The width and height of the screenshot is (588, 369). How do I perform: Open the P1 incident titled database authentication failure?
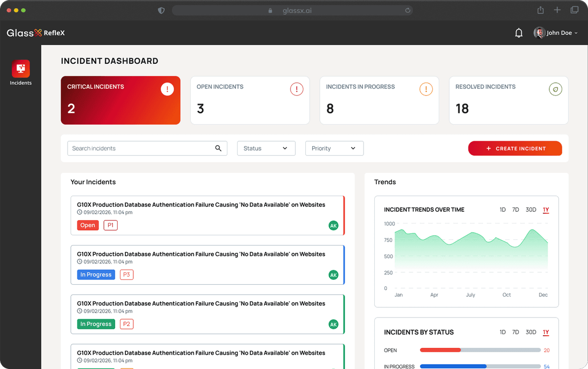[200, 204]
